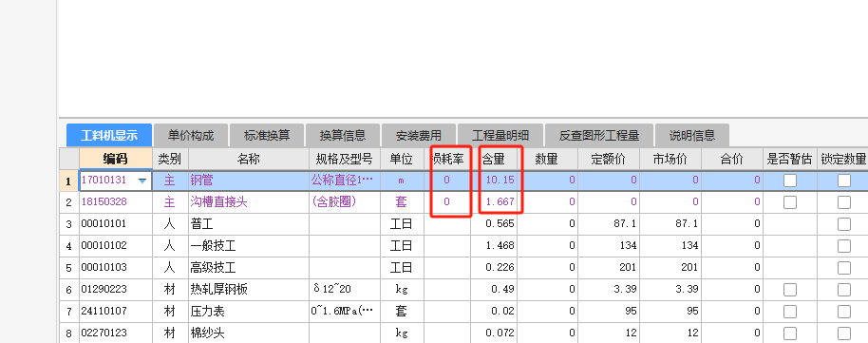Click the 定额价 column header
The width and height of the screenshot is (868, 343).
click(x=609, y=159)
